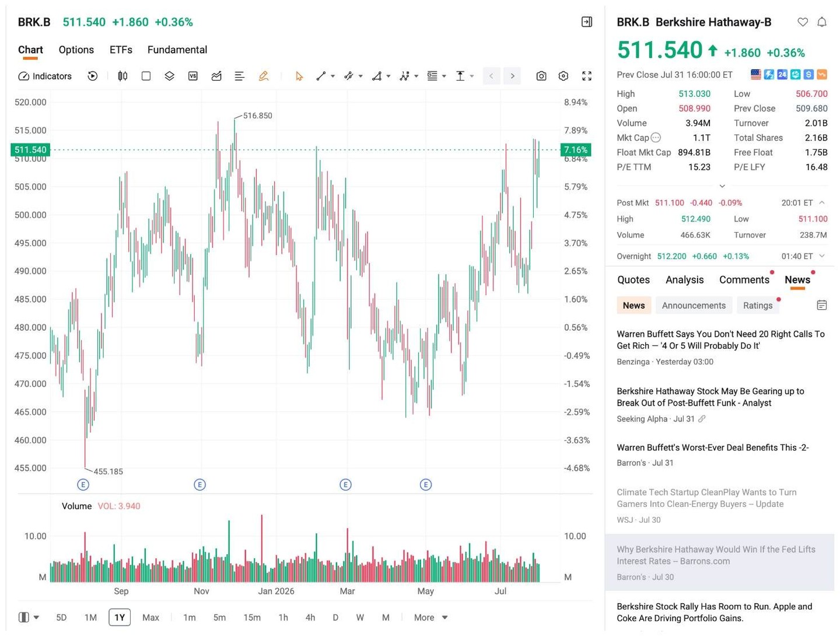
Task: Switch chart interval to 15m
Action: (x=252, y=617)
